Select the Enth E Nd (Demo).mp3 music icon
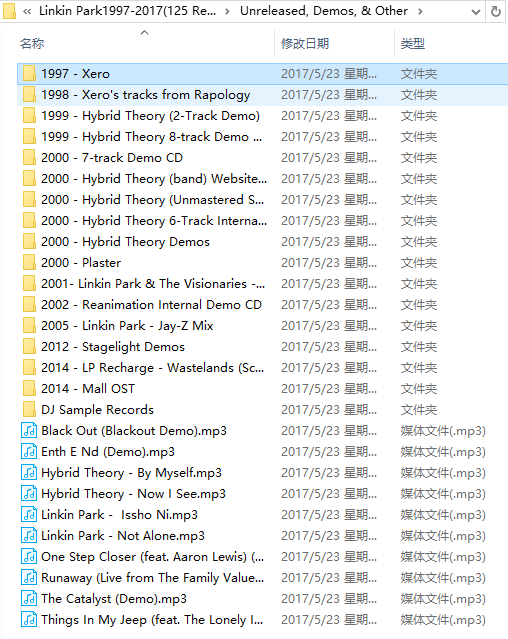Image resolution: width=508 pixels, height=639 pixels. (29, 452)
